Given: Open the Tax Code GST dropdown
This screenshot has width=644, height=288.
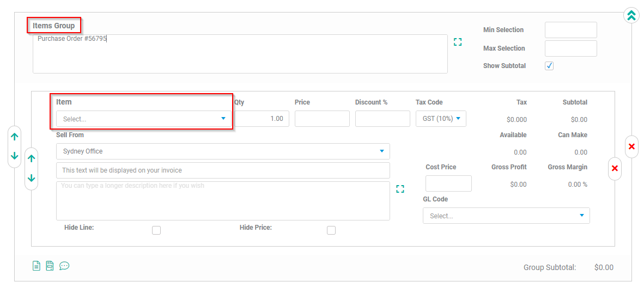Looking at the screenshot, I should (441, 119).
